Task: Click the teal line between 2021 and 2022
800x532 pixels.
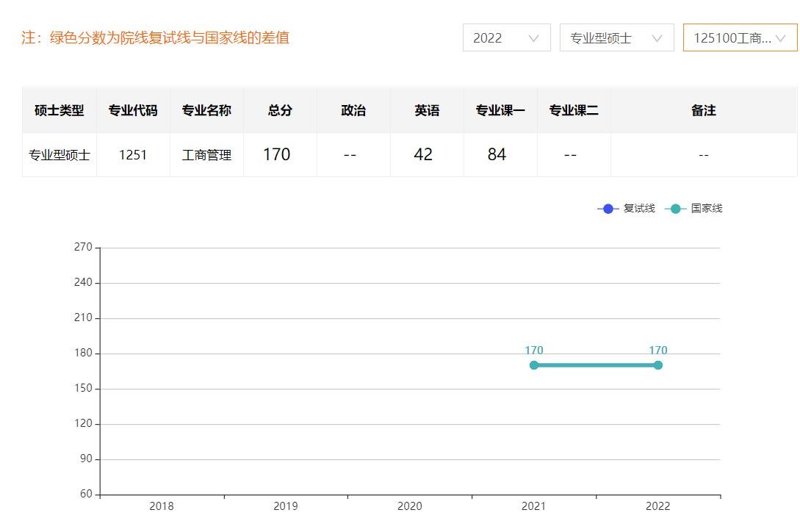Action: pyautogui.click(x=596, y=365)
